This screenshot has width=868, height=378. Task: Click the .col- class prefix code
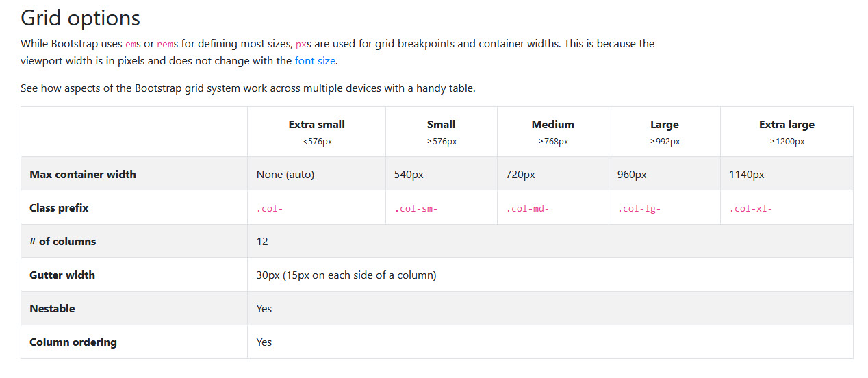[x=270, y=209]
